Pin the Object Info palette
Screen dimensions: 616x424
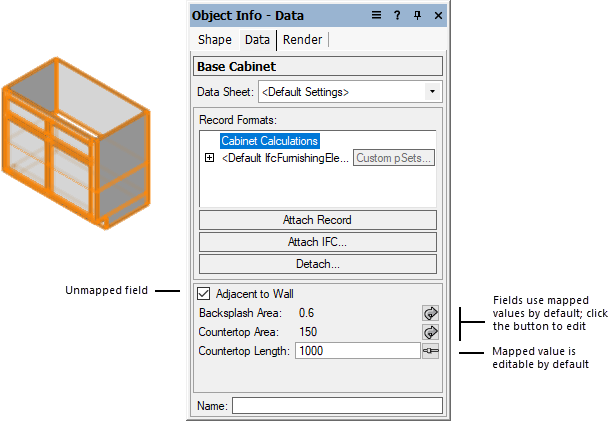click(418, 15)
